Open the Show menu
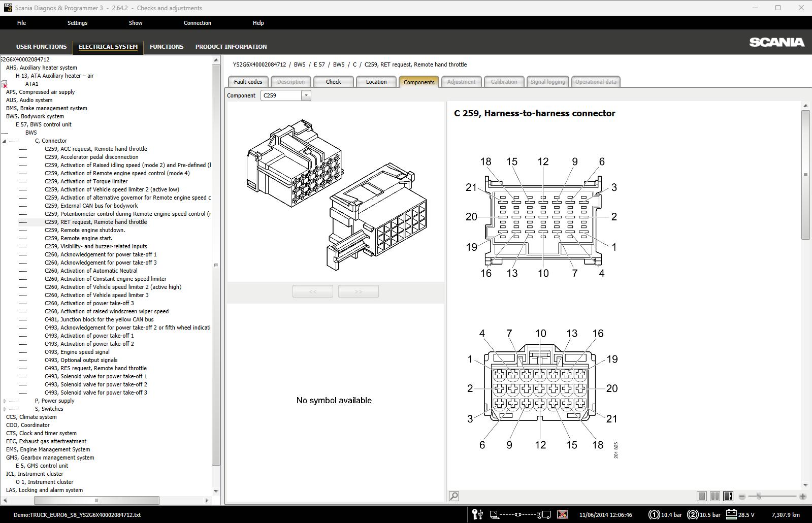 tap(136, 23)
